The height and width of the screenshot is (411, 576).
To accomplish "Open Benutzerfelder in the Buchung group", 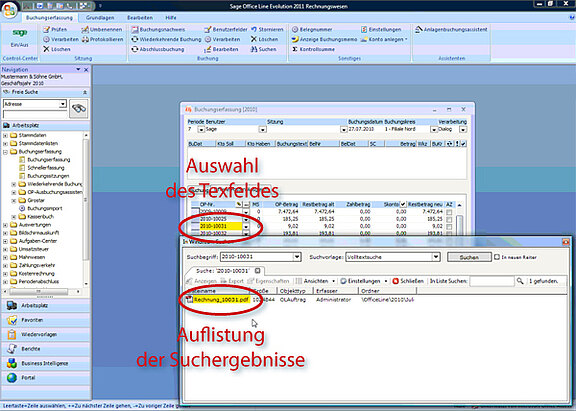I will (x=226, y=29).
